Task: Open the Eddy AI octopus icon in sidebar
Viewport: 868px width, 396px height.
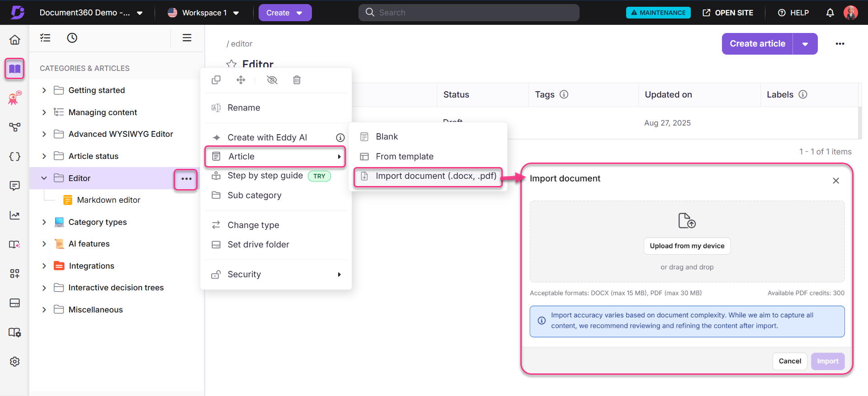Action: click(14, 98)
